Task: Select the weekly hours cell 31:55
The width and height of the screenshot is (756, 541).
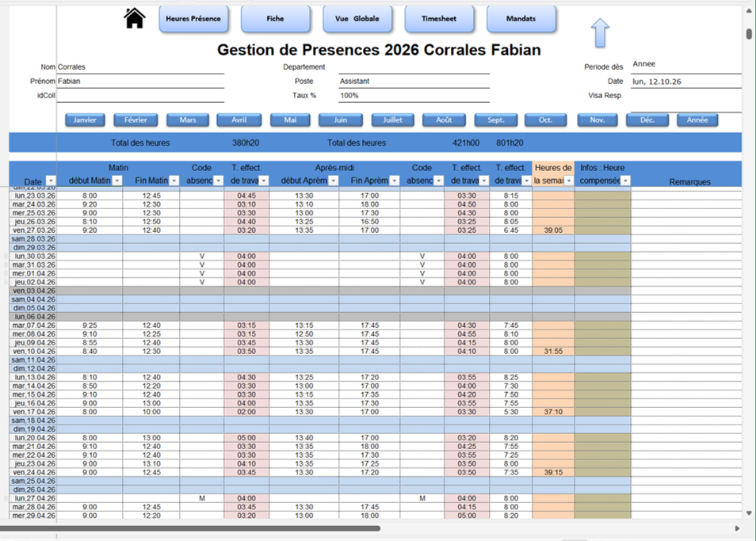Action: click(553, 352)
